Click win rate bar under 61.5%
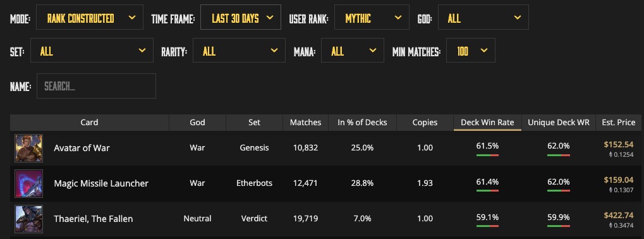 (x=487, y=155)
